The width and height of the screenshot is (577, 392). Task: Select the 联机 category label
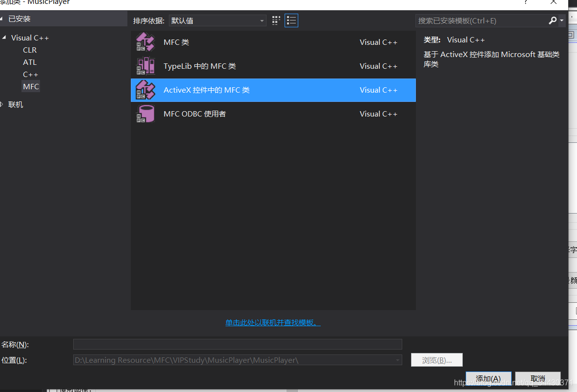click(x=16, y=105)
